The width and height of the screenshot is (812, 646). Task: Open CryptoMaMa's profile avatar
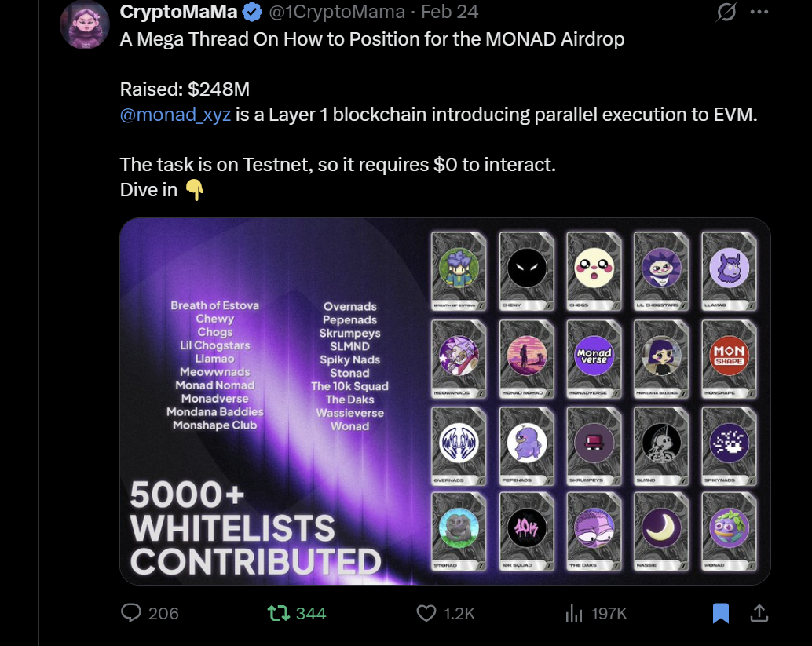[x=85, y=25]
